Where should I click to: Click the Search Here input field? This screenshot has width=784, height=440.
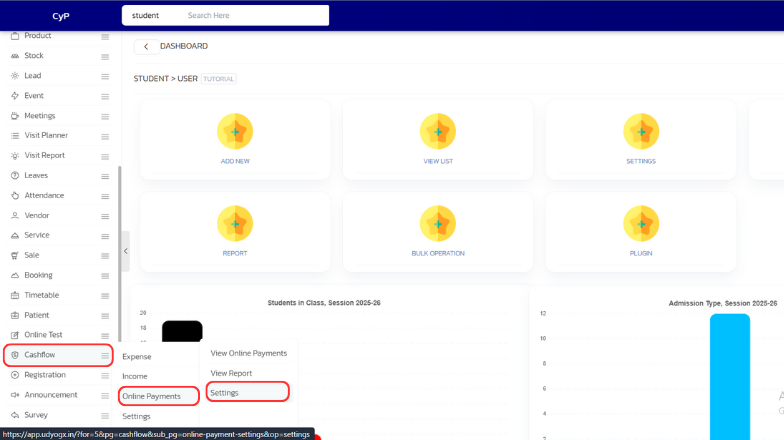click(255, 16)
